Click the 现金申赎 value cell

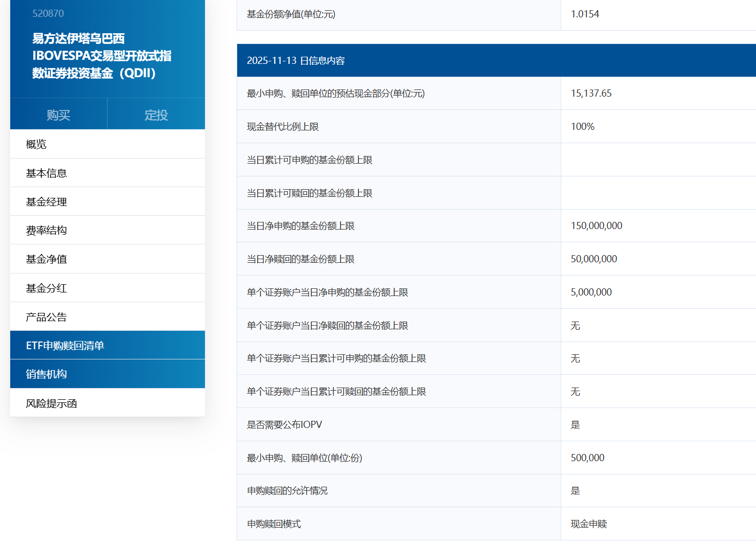click(x=589, y=524)
